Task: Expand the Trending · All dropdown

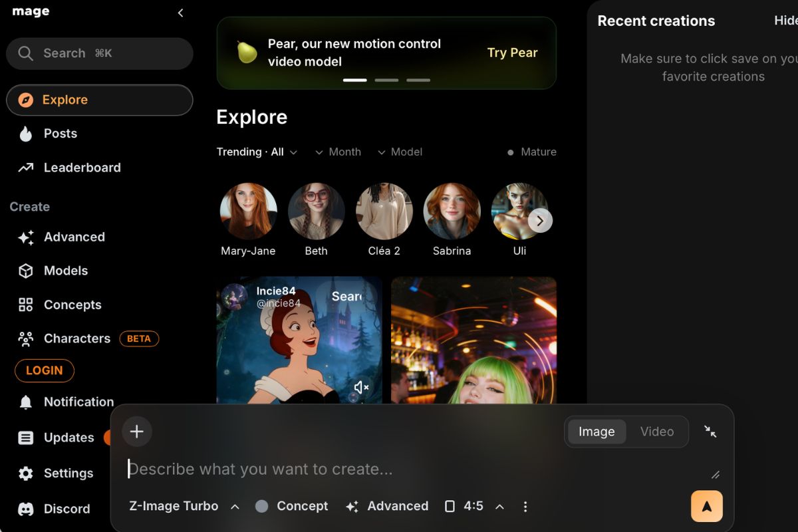Action: pyautogui.click(x=257, y=152)
